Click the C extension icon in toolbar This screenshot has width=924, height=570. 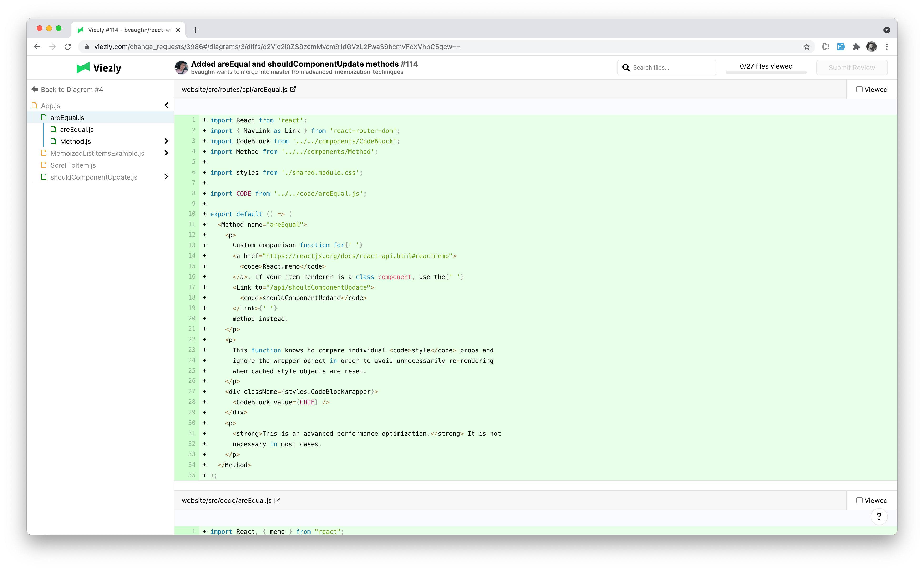pos(826,47)
